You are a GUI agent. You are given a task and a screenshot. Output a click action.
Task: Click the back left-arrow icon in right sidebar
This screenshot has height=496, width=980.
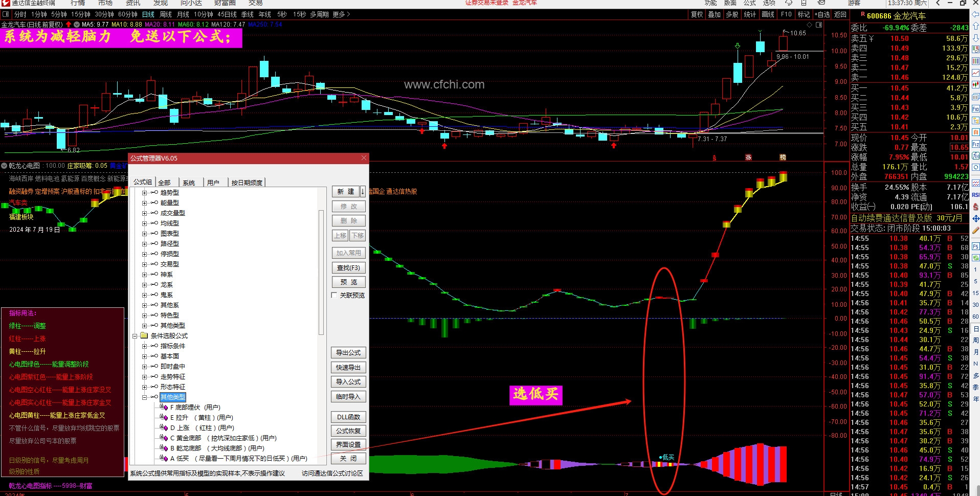point(975,15)
